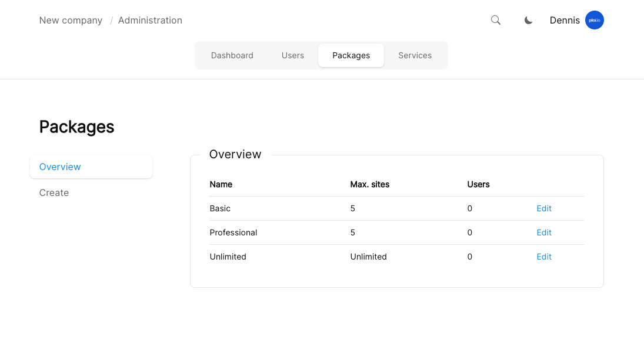The height and width of the screenshot is (339, 644).
Task: Select the Packages tab
Action: tap(351, 55)
